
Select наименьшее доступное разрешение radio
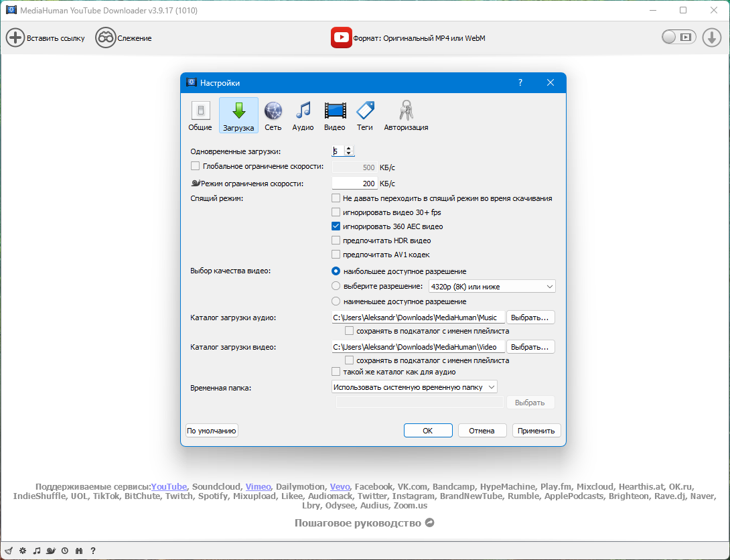coord(336,301)
